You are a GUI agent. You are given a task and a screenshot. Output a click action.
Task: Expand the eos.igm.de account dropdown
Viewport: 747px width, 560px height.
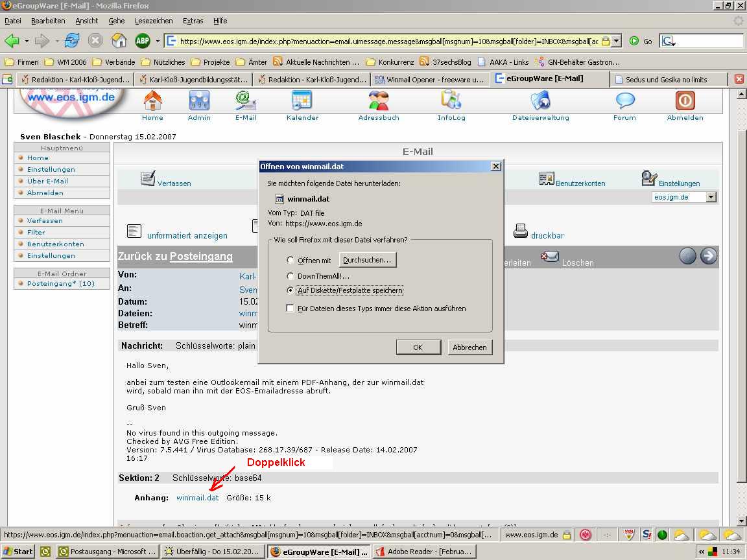(711, 197)
